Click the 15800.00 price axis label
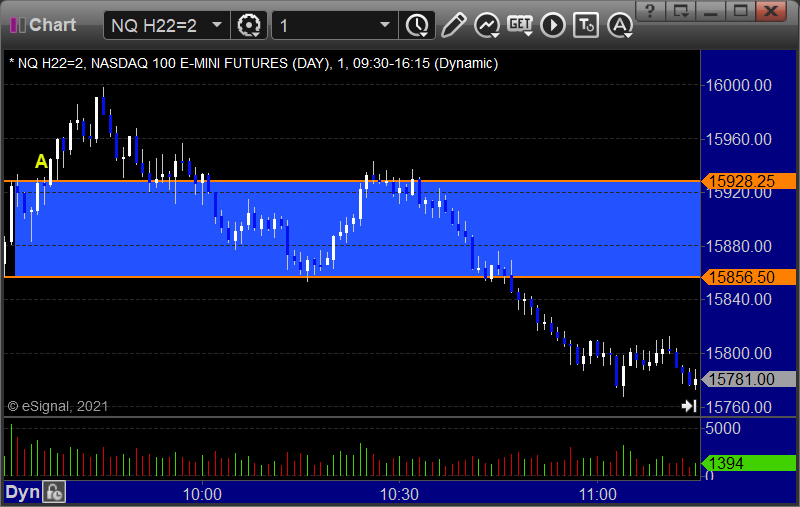 (x=738, y=353)
